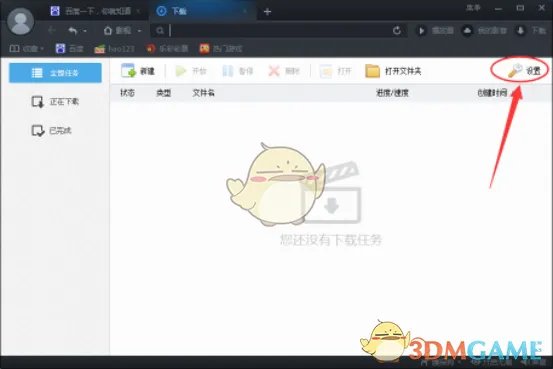The width and height of the screenshot is (553, 369).
Task: Open the Baidu paw bookmark
Action: [x=69, y=48]
